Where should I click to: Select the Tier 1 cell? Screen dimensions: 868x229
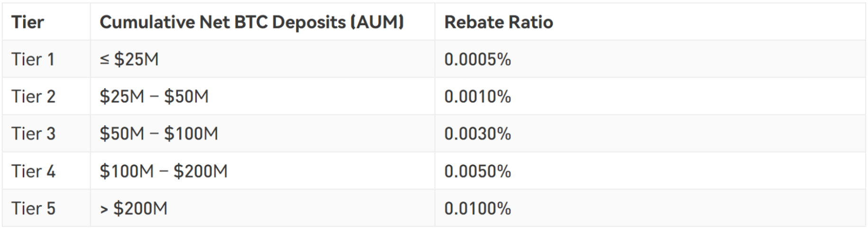click(33, 59)
